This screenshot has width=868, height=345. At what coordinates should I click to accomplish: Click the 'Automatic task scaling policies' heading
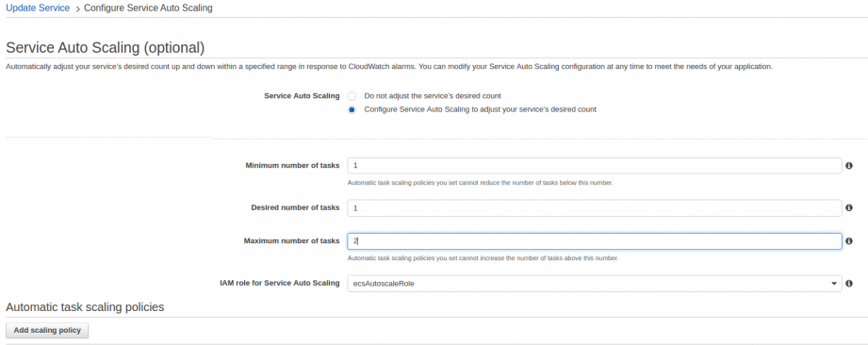point(85,306)
